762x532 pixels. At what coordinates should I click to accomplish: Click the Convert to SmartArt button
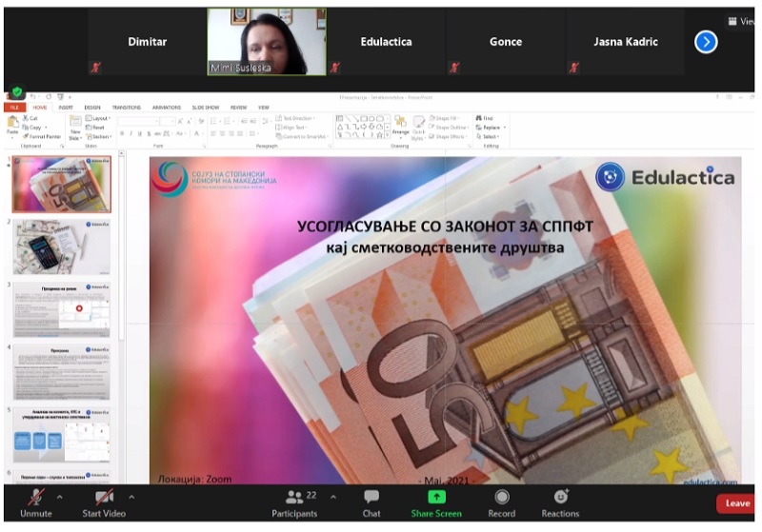301,136
